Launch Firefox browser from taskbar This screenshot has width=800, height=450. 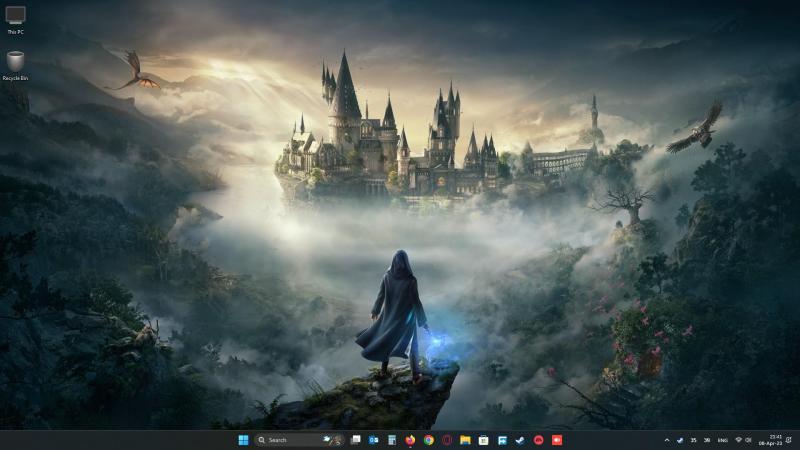[x=410, y=440]
